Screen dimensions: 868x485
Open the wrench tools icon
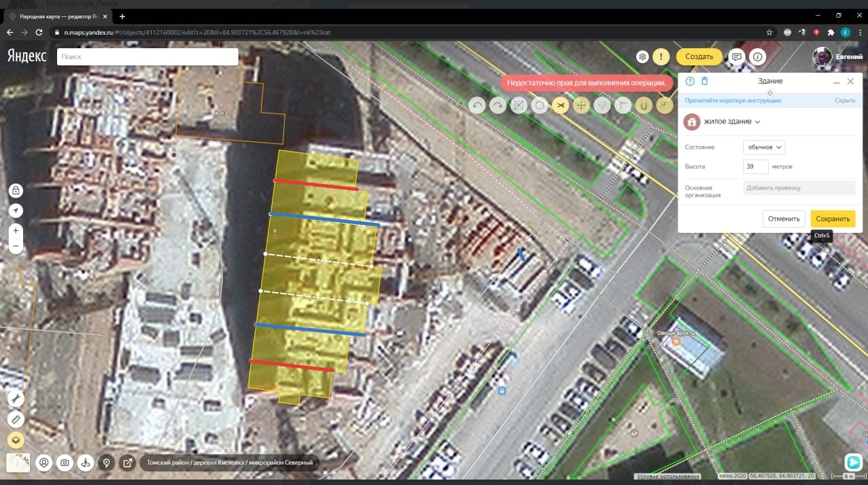pos(16,399)
